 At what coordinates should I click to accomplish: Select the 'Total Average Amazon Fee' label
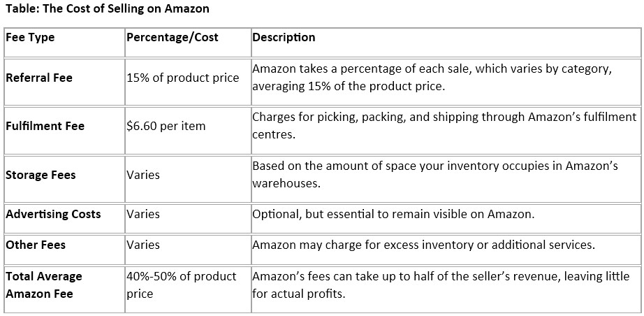click(44, 285)
